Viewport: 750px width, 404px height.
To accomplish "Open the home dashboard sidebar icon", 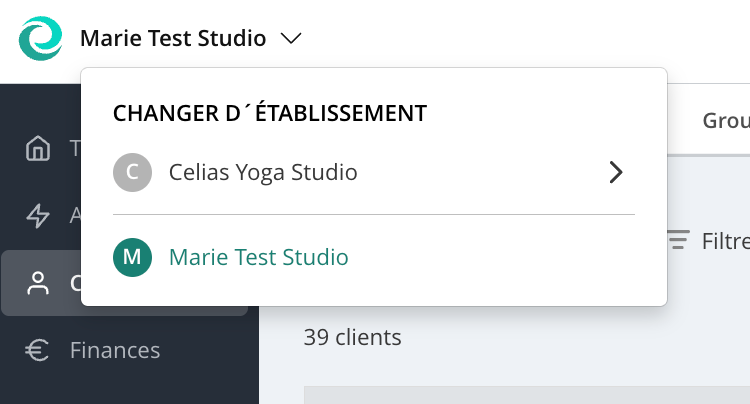I will tap(38, 148).
